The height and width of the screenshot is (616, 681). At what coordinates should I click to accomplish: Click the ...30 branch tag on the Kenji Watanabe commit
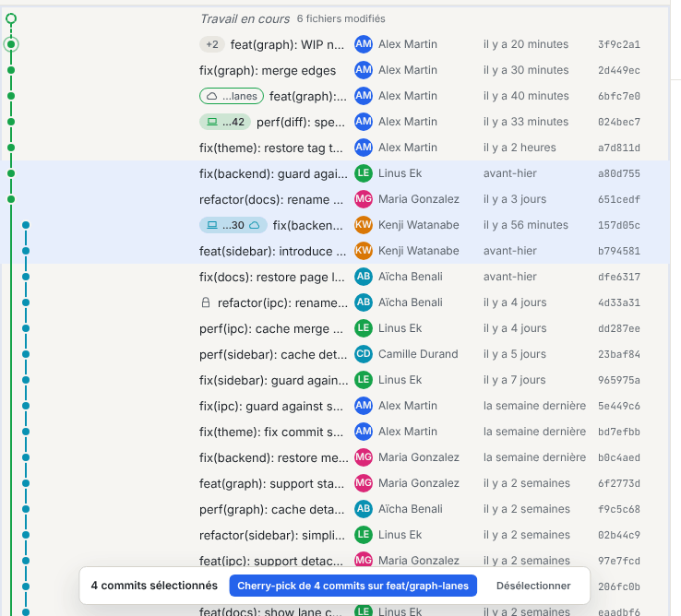[x=233, y=225]
